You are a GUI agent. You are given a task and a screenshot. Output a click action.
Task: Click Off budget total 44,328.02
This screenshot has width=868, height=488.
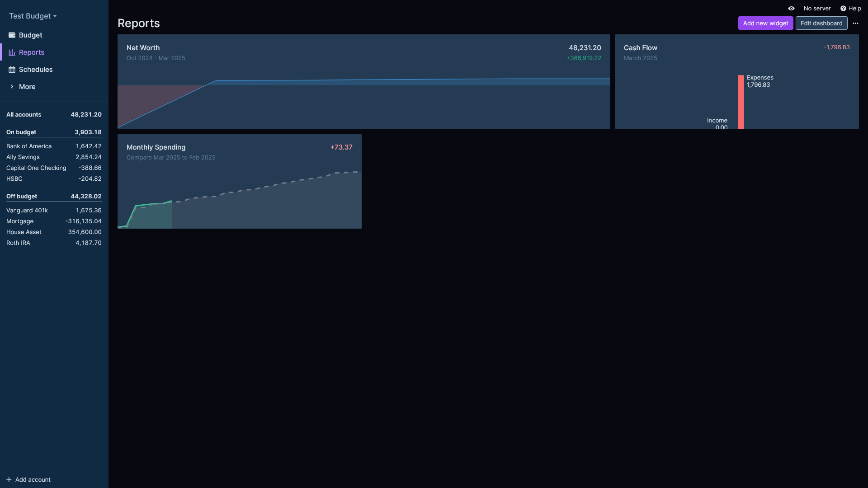coord(86,197)
